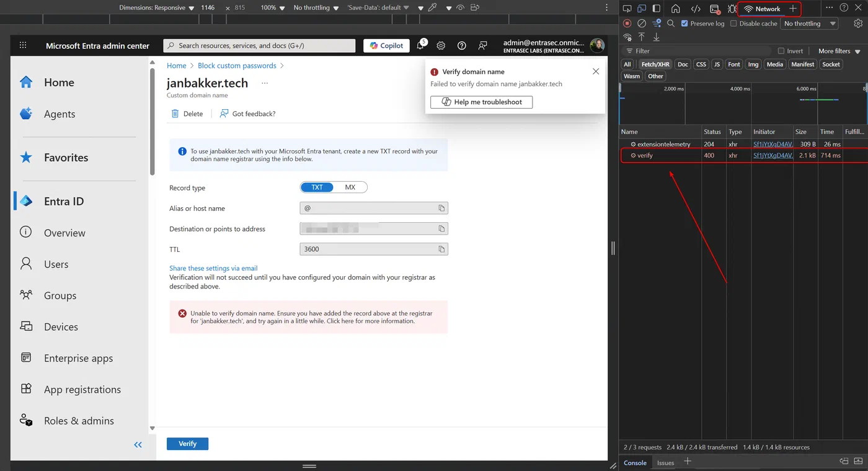The height and width of the screenshot is (471, 868).
Task: Select the TXT record type
Action: point(317,187)
